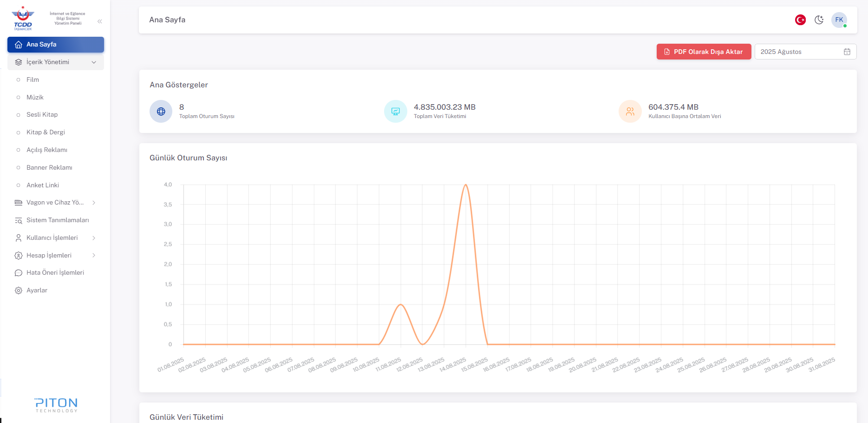Collapse the İçerik Yönetimi menu
This screenshot has width=868, height=423.
(94, 62)
